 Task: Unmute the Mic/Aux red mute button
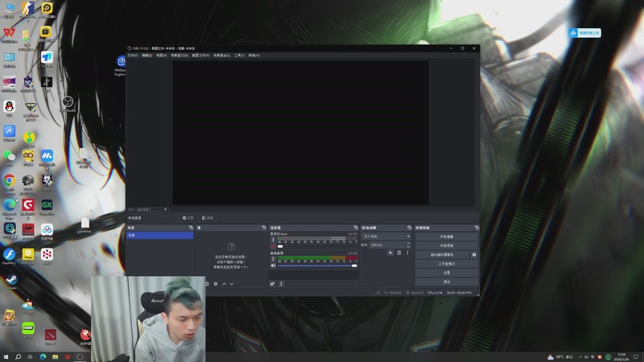click(273, 246)
